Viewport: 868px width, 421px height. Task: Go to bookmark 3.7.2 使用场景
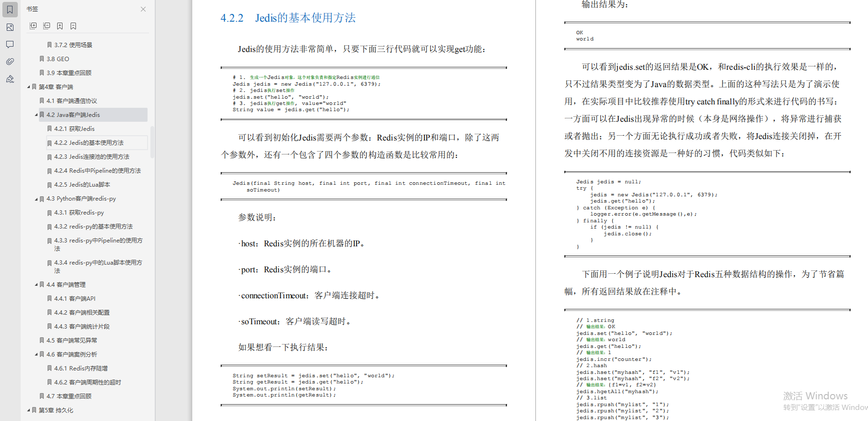[73, 45]
